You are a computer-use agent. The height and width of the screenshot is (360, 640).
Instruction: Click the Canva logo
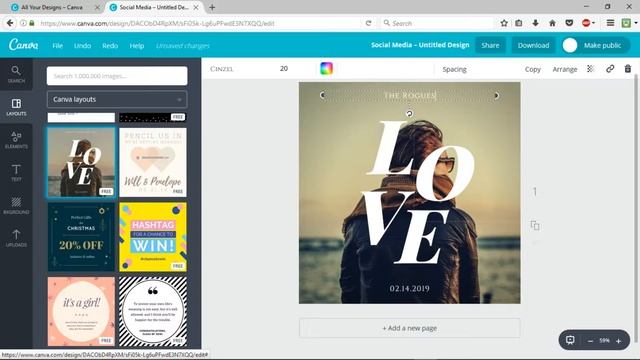[23, 44]
